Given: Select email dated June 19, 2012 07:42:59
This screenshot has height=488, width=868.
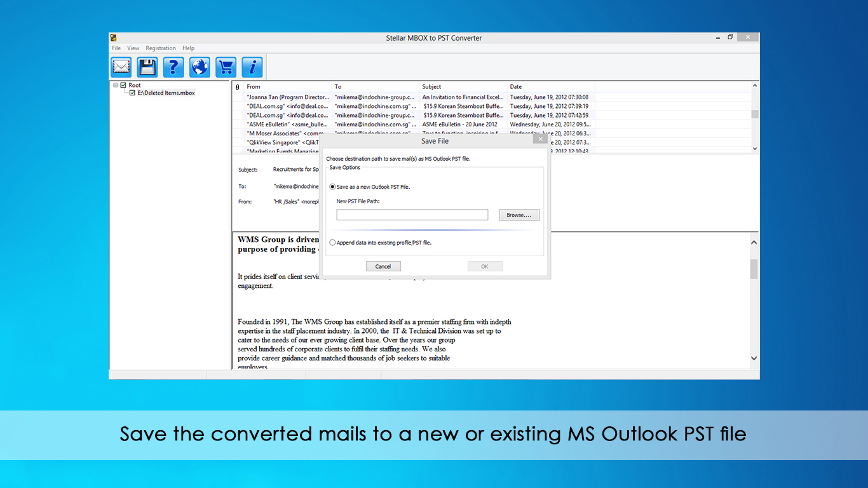Looking at the screenshot, I should (x=414, y=115).
